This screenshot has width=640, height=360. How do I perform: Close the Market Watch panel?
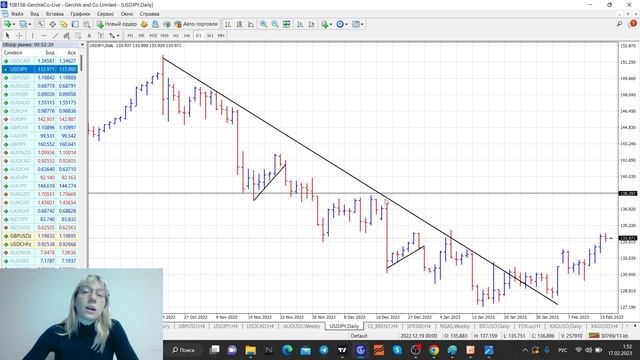(82, 44)
